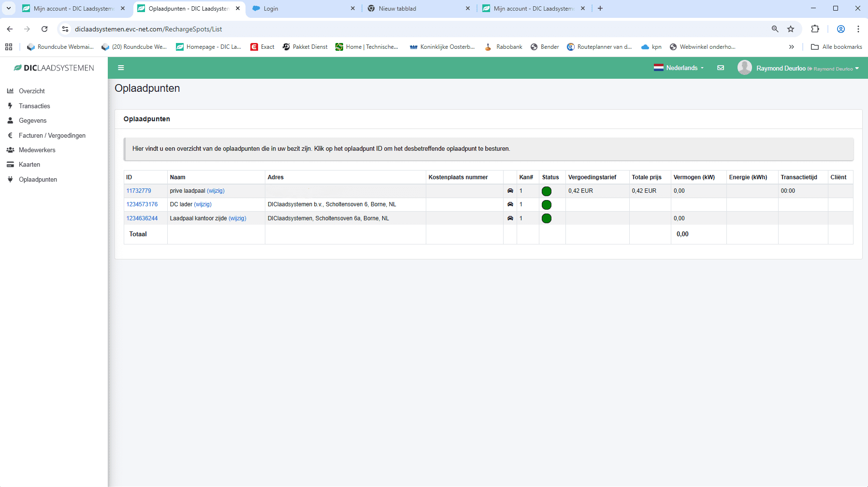Open a new browser tab
868x487 pixels.
click(x=600, y=8)
